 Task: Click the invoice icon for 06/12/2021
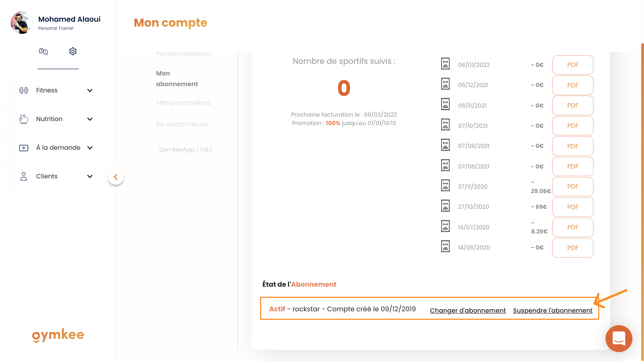pyautogui.click(x=445, y=84)
